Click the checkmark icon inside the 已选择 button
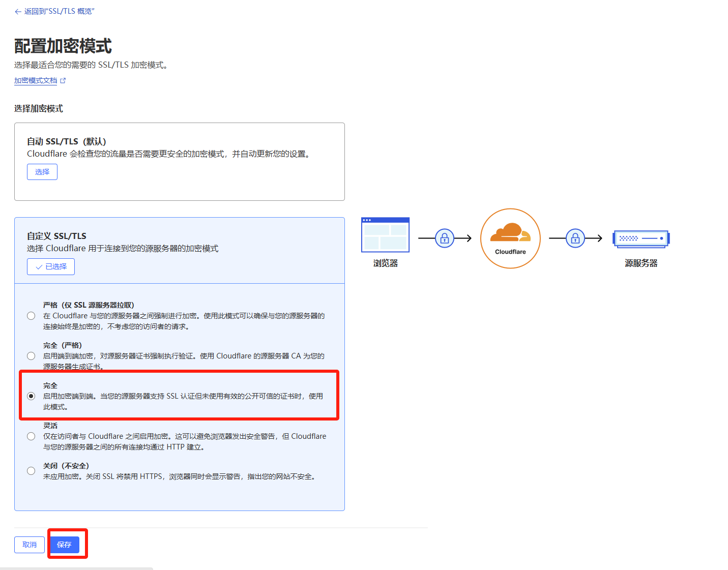The image size is (728, 570). pos(39,266)
